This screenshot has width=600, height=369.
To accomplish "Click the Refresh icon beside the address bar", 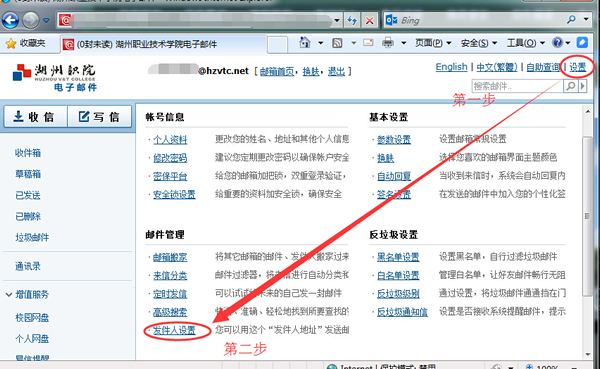I will pos(352,20).
